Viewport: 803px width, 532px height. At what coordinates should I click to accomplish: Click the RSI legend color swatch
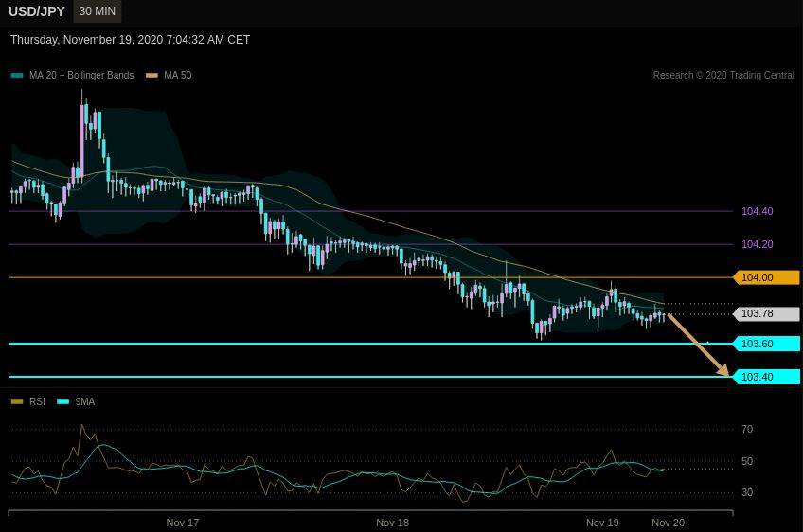coord(17,402)
